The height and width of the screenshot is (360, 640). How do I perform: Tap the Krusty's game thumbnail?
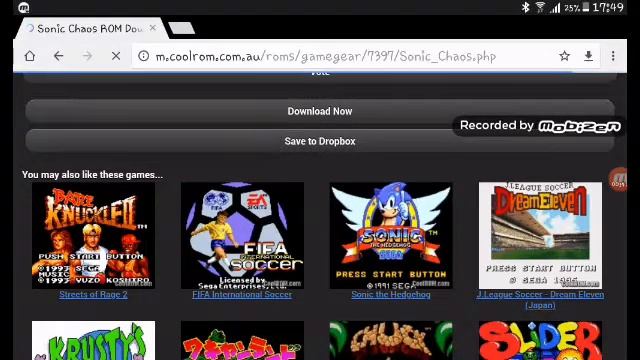pos(93,340)
